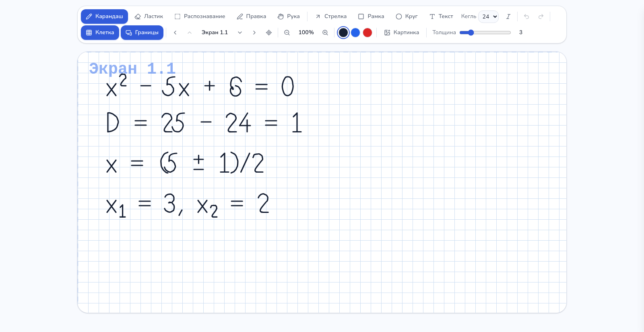Image resolution: width=644 pixels, height=332 pixels.
Task: Center the canvas with the target icon
Action: click(x=269, y=33)
